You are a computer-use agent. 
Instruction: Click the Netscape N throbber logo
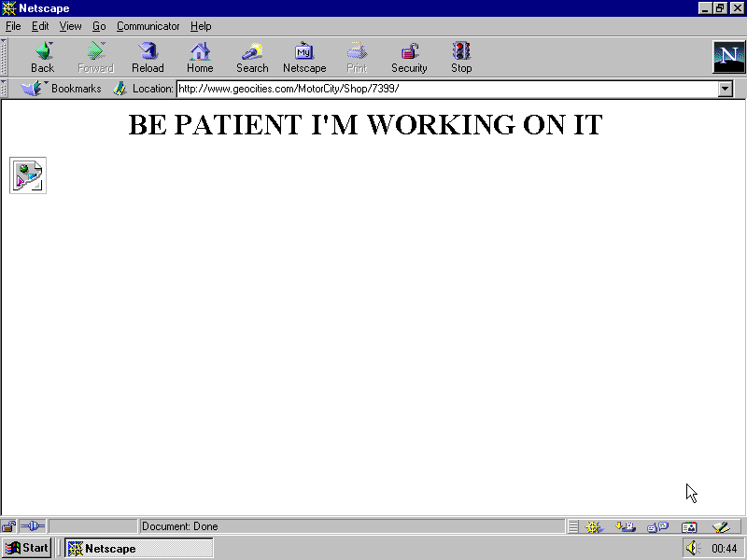pos(728,57)
